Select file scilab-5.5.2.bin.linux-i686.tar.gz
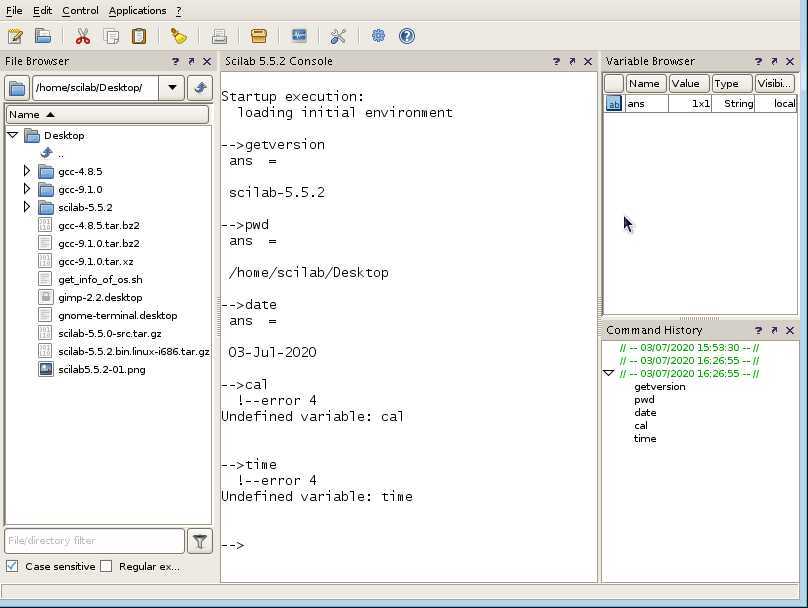808x608 pixels. click(133, 351)
